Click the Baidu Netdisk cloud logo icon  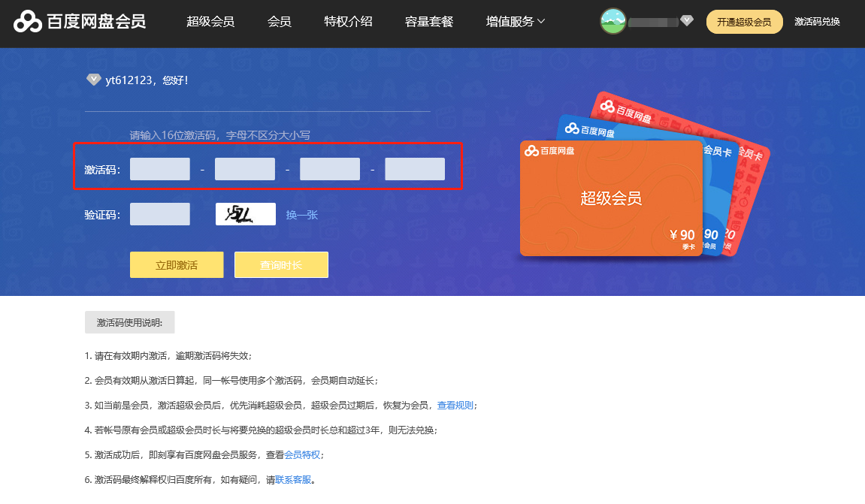click(29, 22)
